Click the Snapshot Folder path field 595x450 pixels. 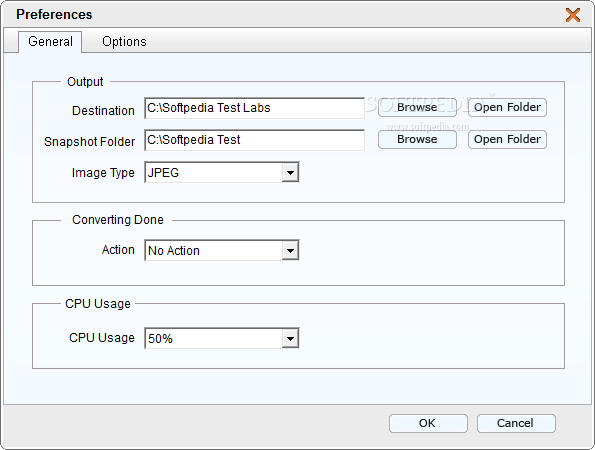pos(254,140)
